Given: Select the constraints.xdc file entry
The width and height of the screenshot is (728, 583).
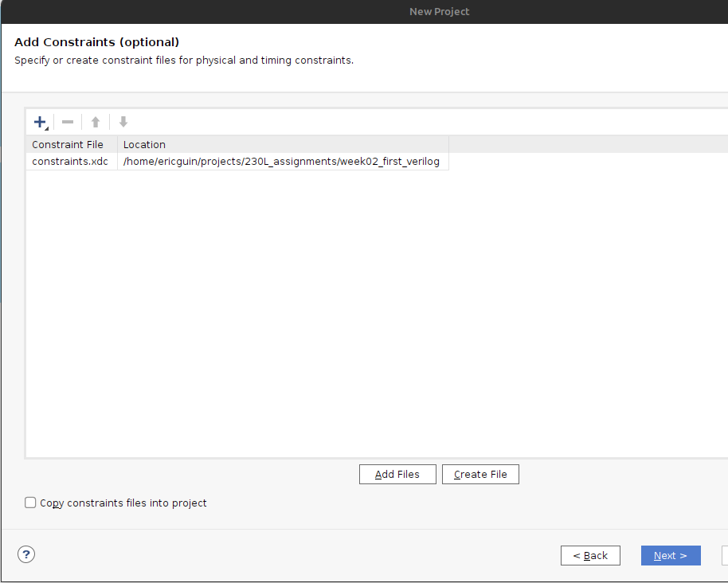Looking at the screenshot, I should 70,162.
